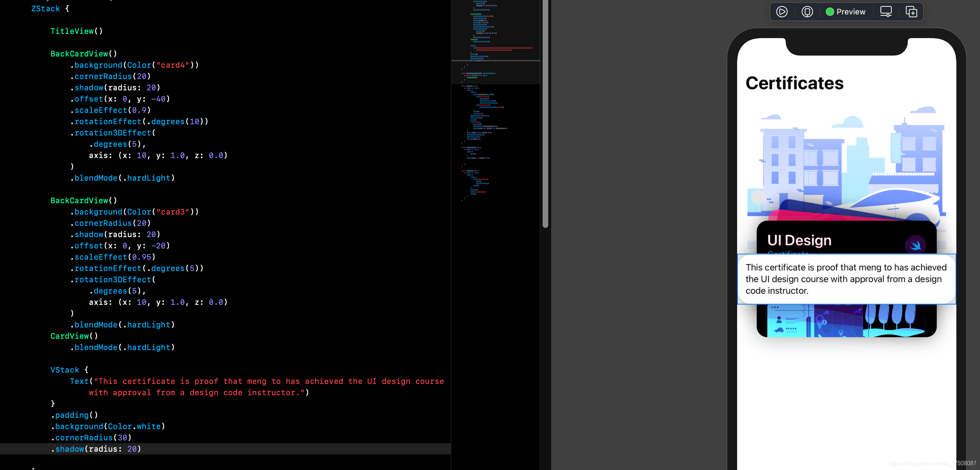Click the card's bottom illustration image

pos(846,321)
